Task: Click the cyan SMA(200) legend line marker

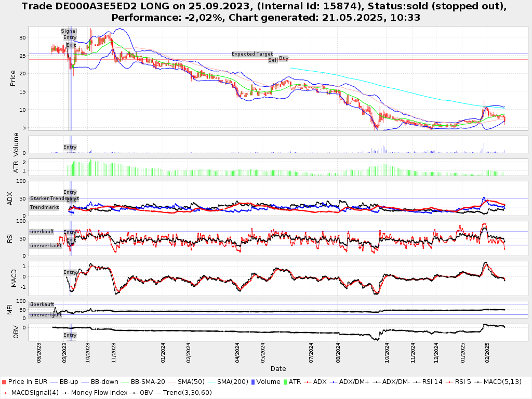Action: pyautogui.click(x=211, y=382)
